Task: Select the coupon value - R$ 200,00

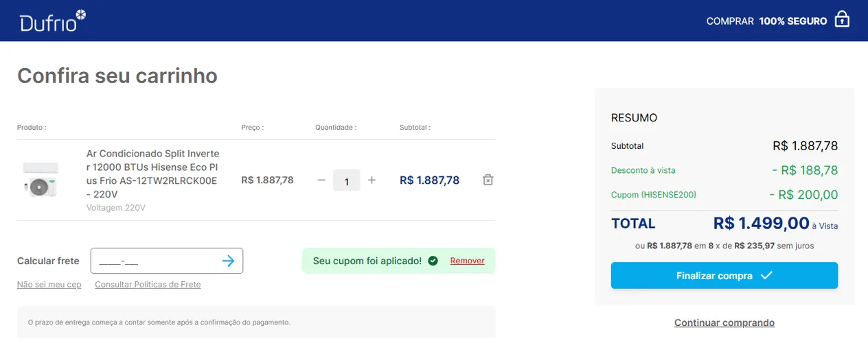Action: tap(803, 195)
